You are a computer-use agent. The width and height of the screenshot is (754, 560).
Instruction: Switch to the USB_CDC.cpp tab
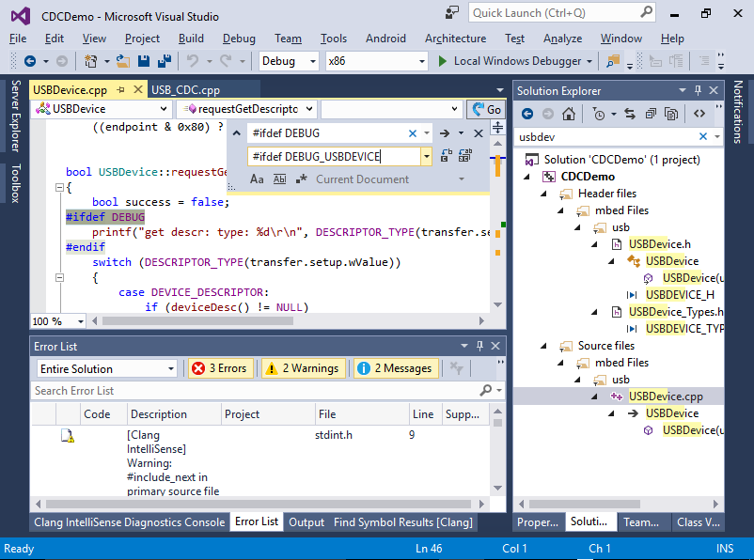click(185, 90)
